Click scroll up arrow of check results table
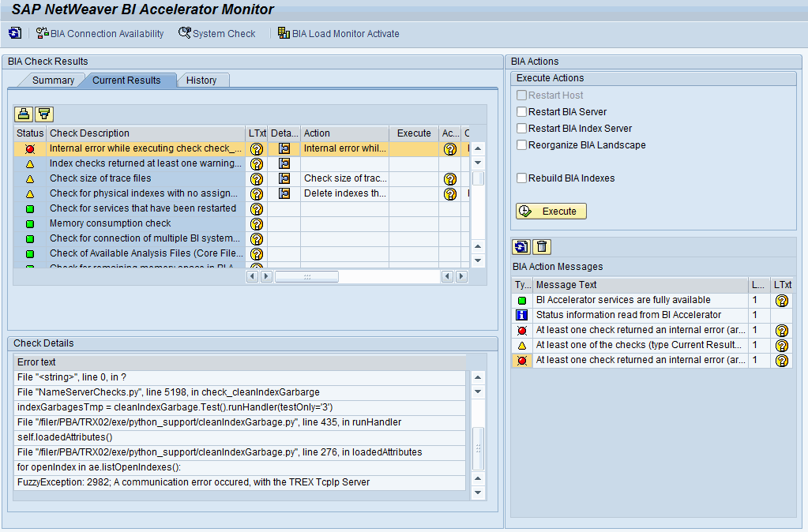This screenshot has height=532, width=808. click(x=478, y=148)
